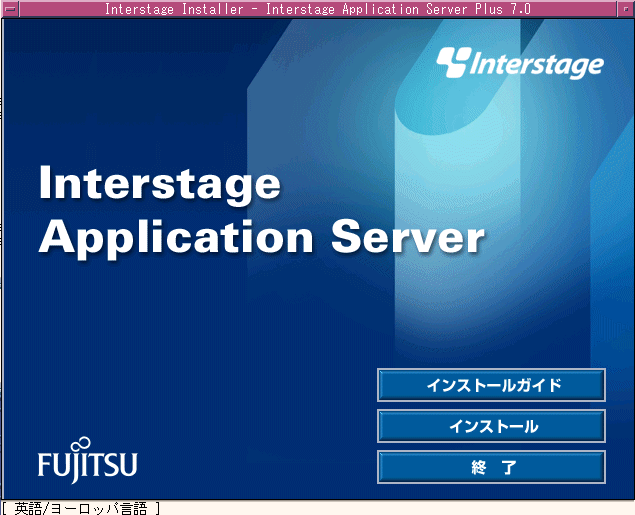Click the 英語/ヨーロッパ言語 input mode status
Viewport: 635px width, 515px height.
[x=81, y=508]
